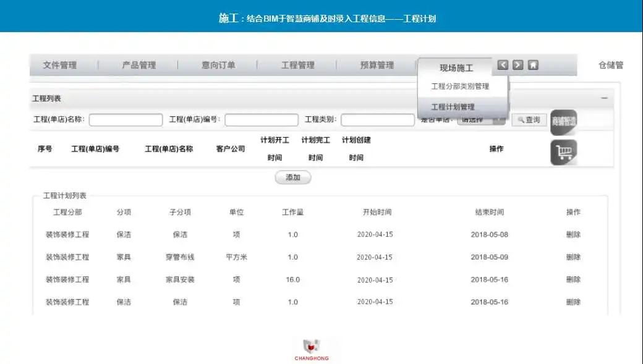The width and height of the screenshot is (643, 364).
Task: Select the 工程分部类别管理 menu entry
Action: [460, 86]
